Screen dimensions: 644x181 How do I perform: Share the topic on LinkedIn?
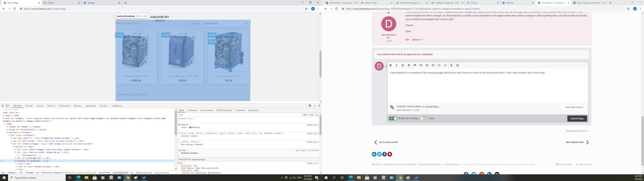[x=374, y=154]
